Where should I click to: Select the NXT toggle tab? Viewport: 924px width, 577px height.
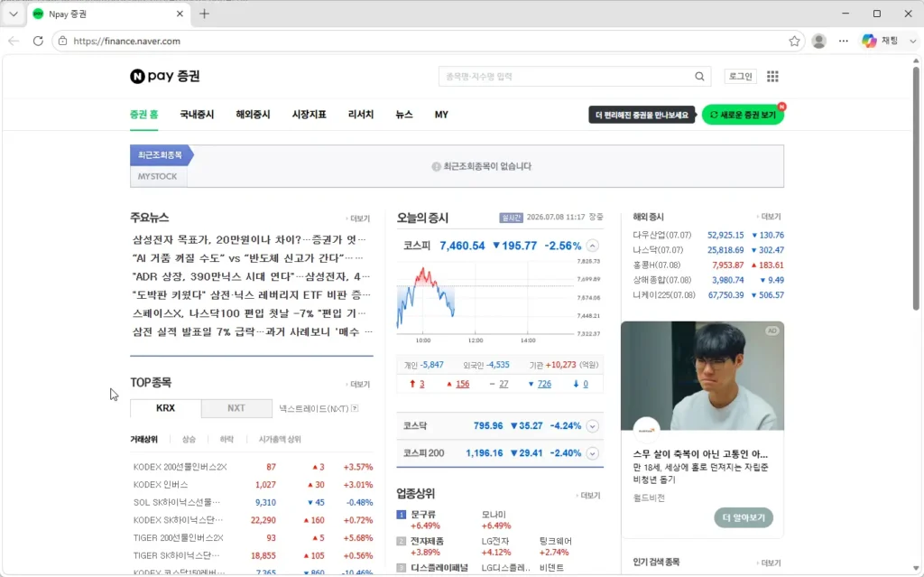coord(236,408)
